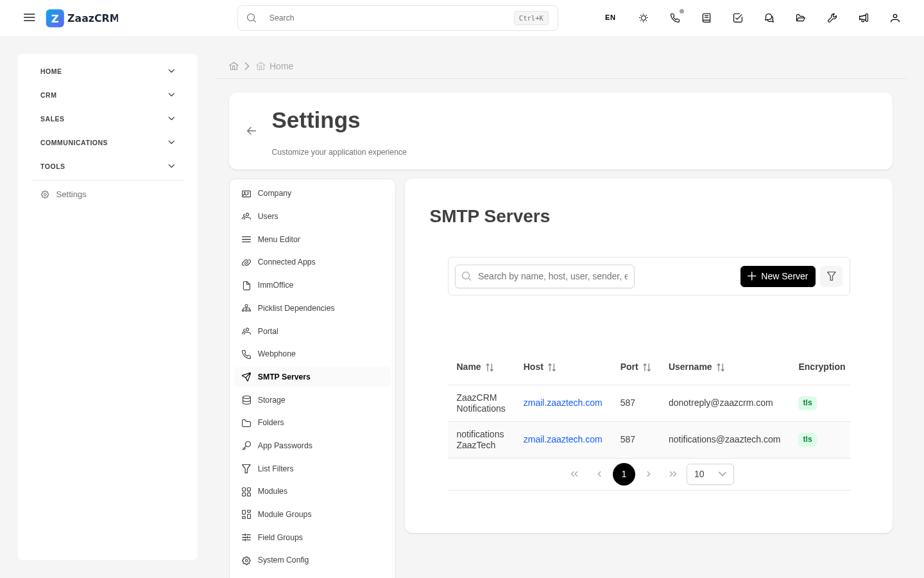Open the hamburger menu icon
Viewport: 924px width, 578px height.
(x=29, y=17)
